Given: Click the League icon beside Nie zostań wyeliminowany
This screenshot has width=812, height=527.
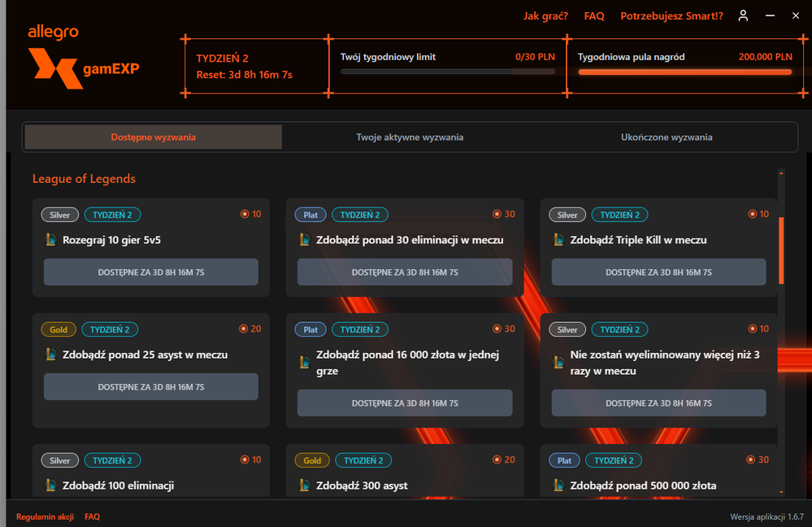Looking at the screenshot, I should click(x=558, y=362).
